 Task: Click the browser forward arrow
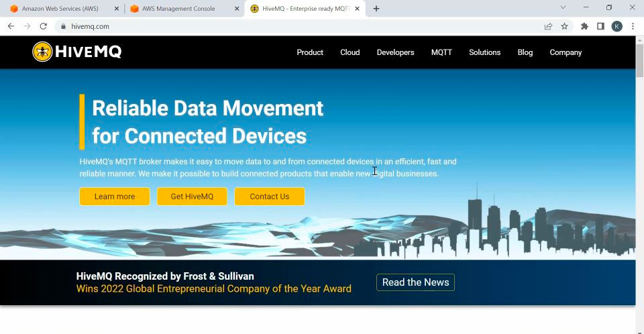pos(27,26)
